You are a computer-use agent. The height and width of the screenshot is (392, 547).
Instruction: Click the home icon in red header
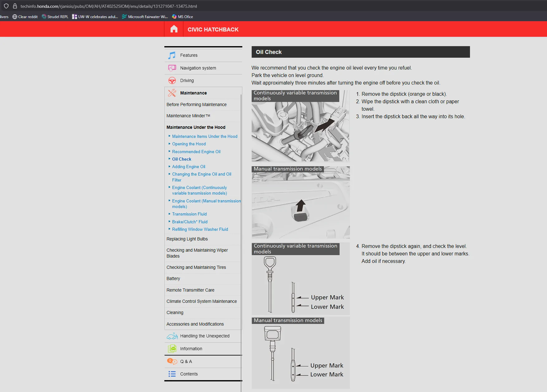point(174,29)
